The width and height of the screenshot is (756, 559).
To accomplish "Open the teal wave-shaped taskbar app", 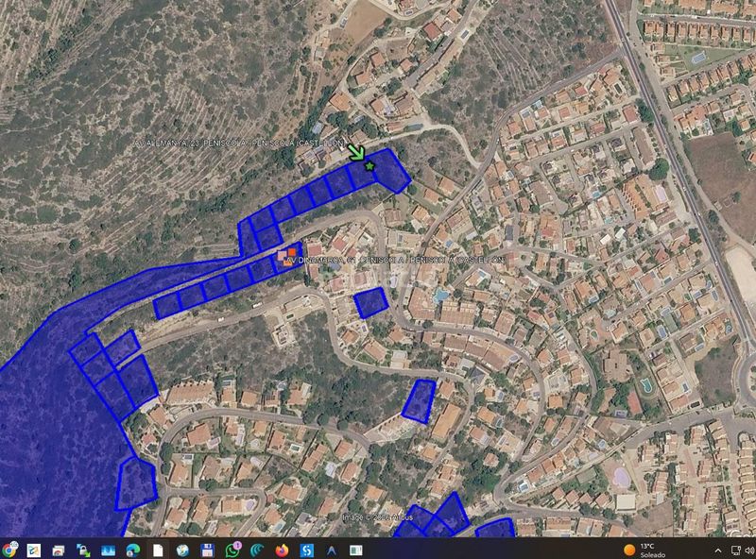I will (257, 550).
